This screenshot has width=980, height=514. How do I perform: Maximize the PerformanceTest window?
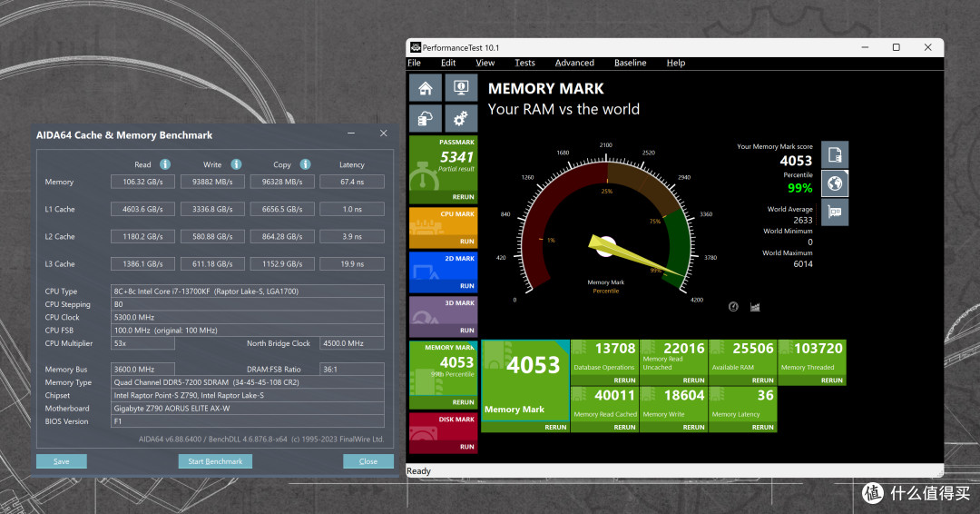(896, 47)
